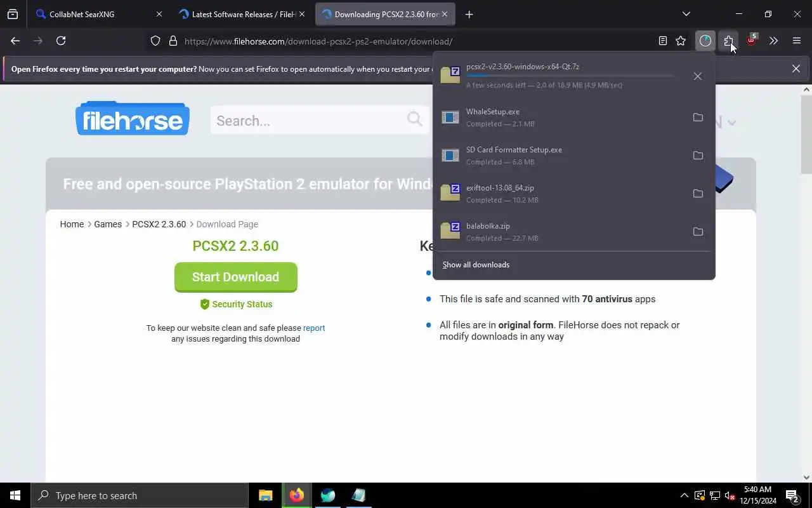Open the notification center icon
812x508 pixels.
click(792, 496)
